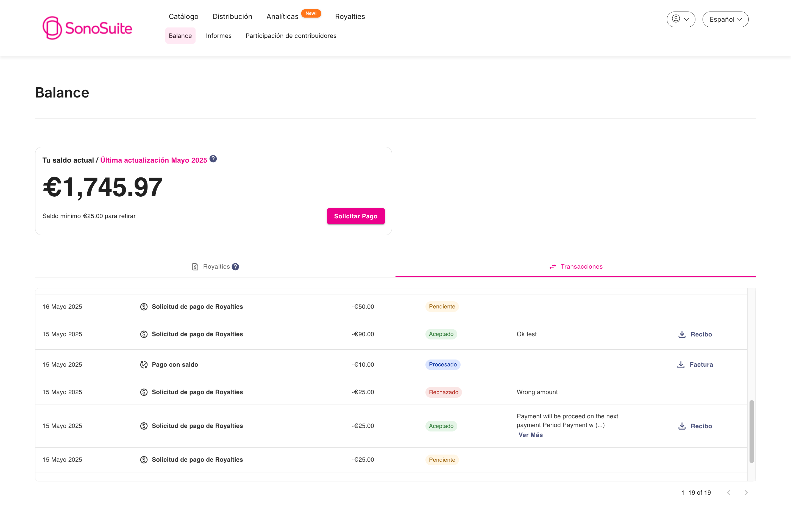This screenshot has height=532, width=791.
Task: Go to the next page of transactions
Action: [746, 493]
